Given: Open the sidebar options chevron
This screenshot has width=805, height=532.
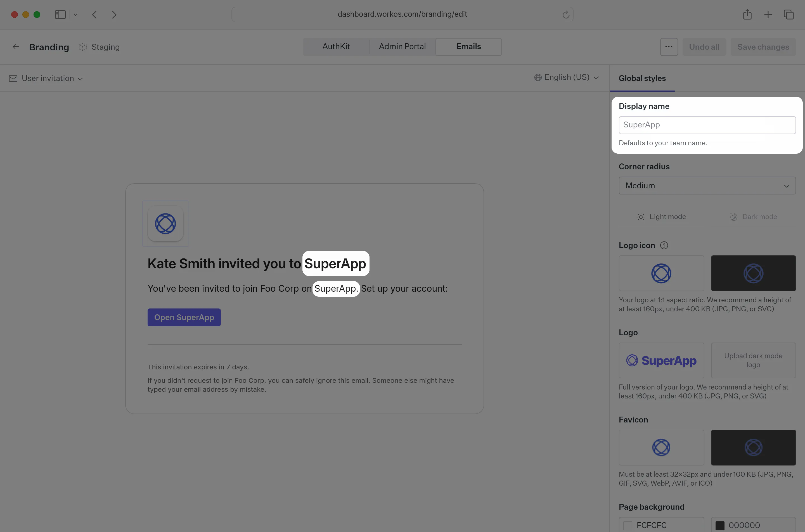Looking at the screenshot, I should point(76,15).
